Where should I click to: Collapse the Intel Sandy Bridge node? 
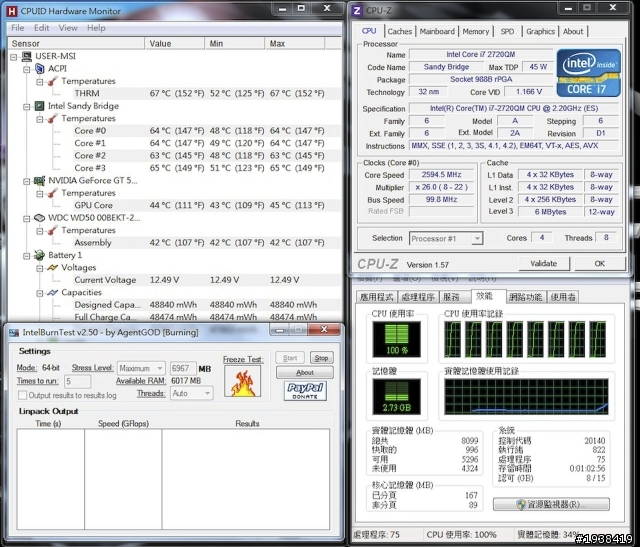(27, 107)
